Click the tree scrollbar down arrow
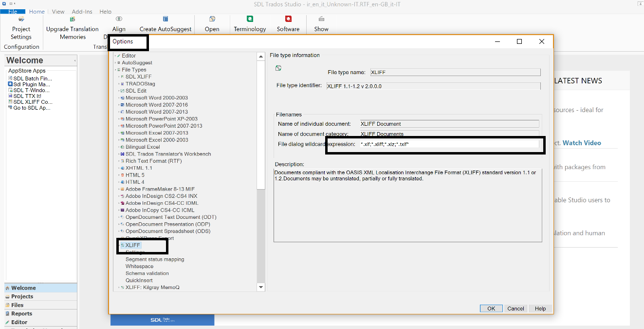Viewport: 644px width, 329px height. click(261, 288)
